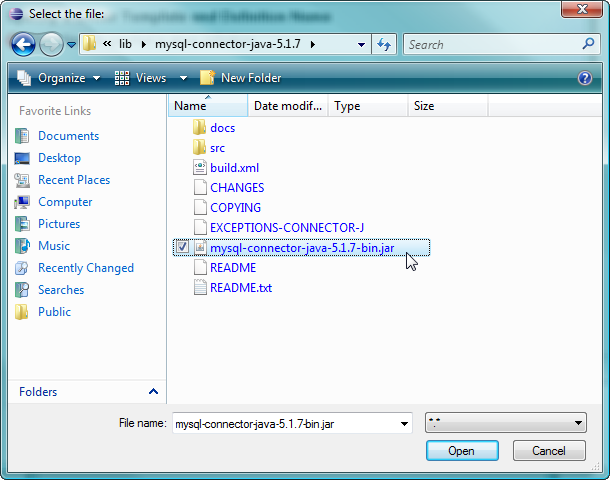This screenshot has width=610, height=480.
Task: Click the Back navigation arrow button
Action: point(24,44)
